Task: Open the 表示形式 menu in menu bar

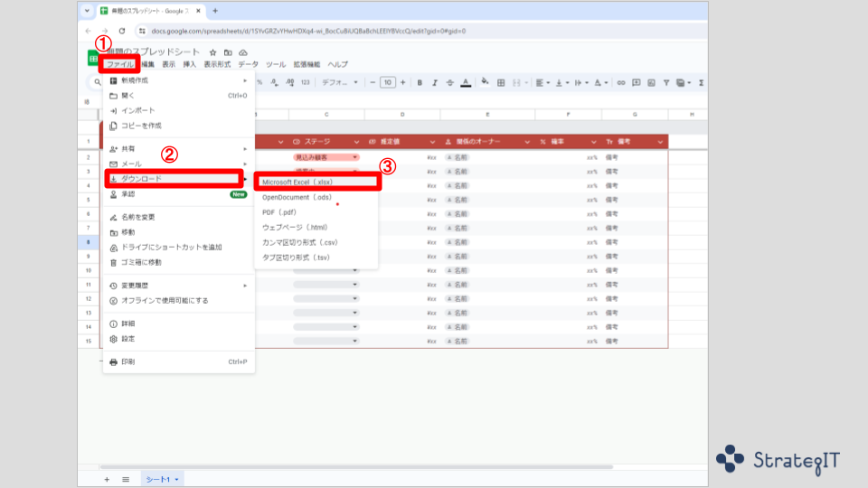Action: point(217,65)
